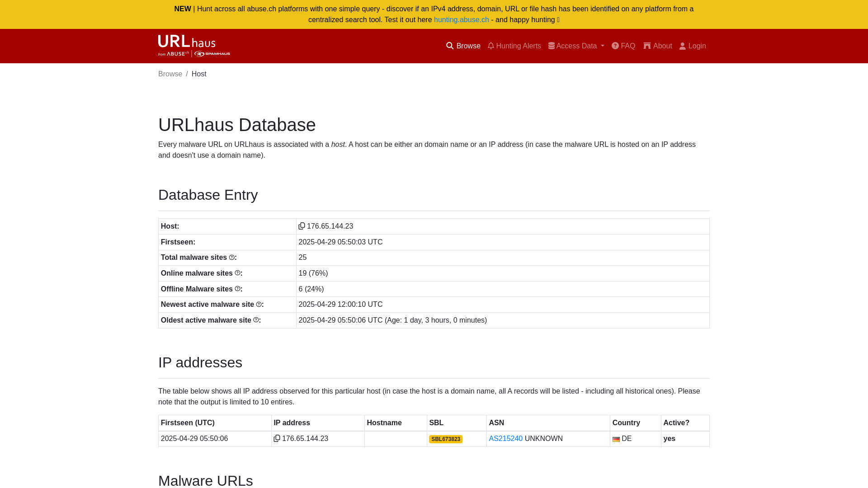Click the Hunting Alerts bell icon

(491, 46)
